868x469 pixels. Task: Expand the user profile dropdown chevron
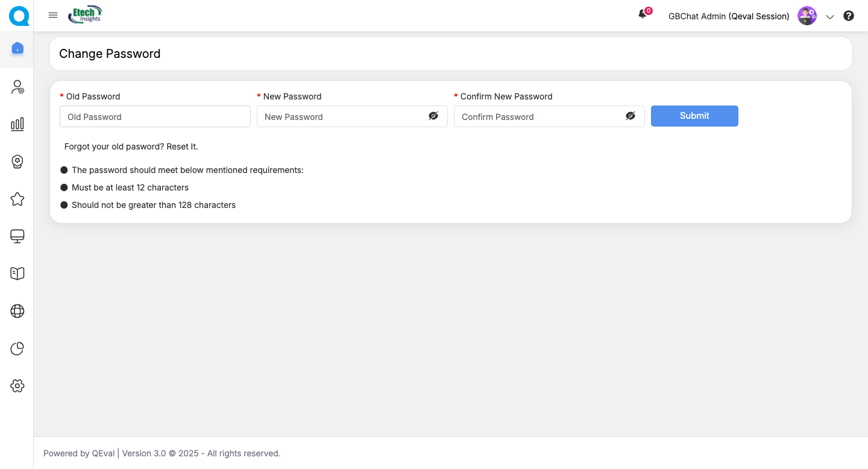[x=830, y=17]
